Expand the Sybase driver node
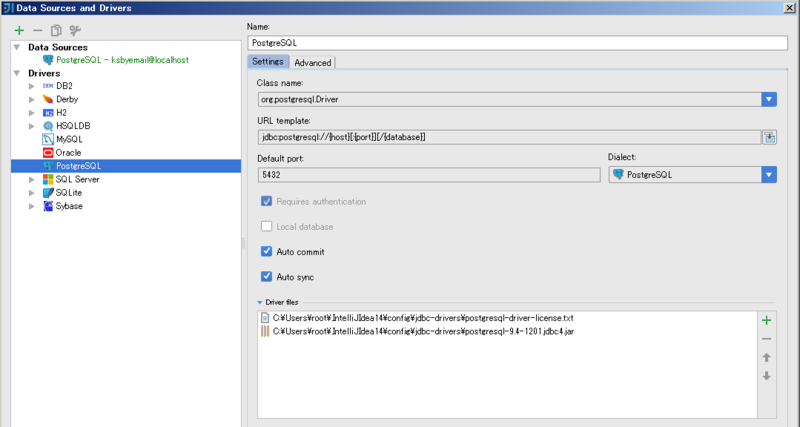800x427 pixels. click(x=32, y=206)
